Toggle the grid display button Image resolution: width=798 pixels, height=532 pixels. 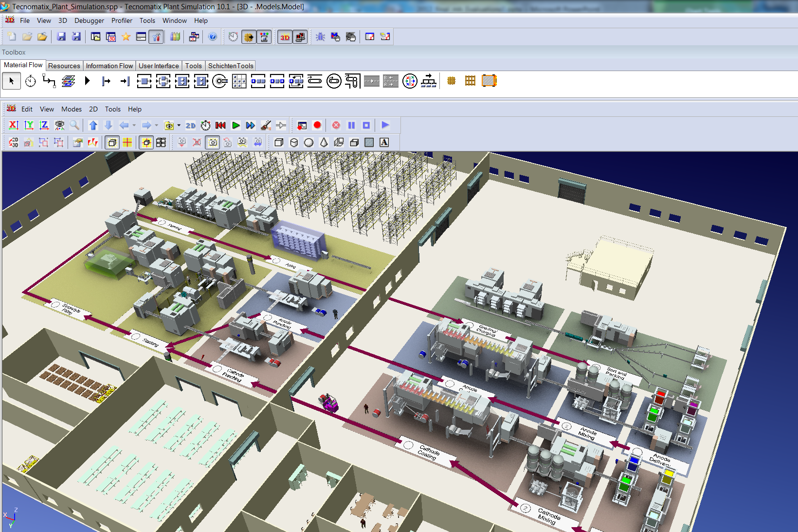pos(127,143)
